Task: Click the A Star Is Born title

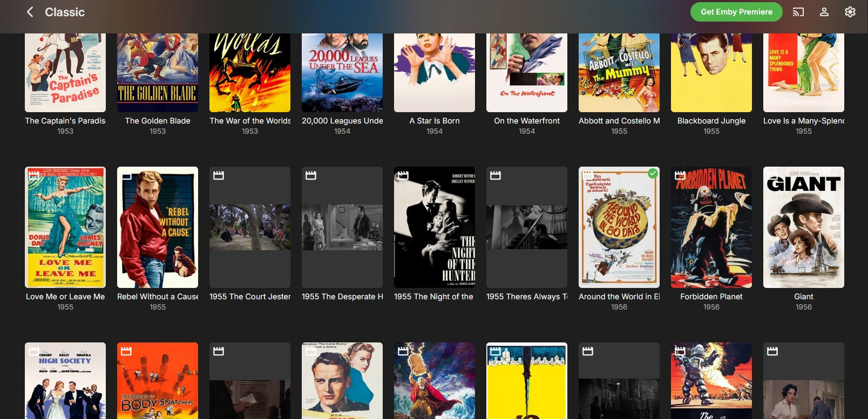Action: tap(435, 121)
